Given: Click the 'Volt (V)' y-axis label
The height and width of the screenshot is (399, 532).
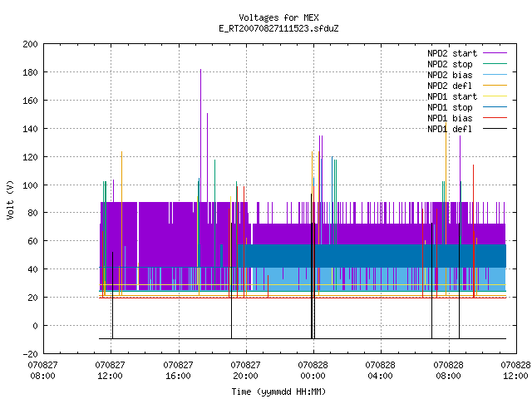Looking at the screenshot, I should pos(11,200).
